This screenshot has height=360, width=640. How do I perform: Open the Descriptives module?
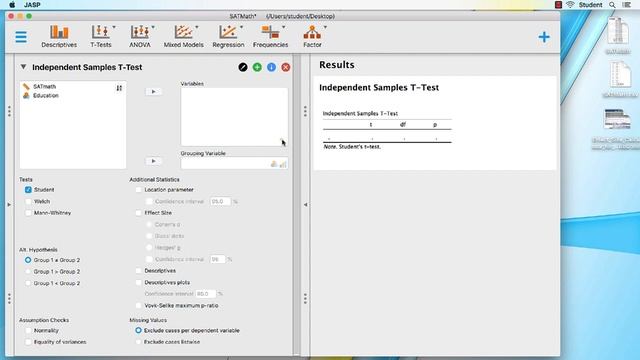tap(59, 36)
